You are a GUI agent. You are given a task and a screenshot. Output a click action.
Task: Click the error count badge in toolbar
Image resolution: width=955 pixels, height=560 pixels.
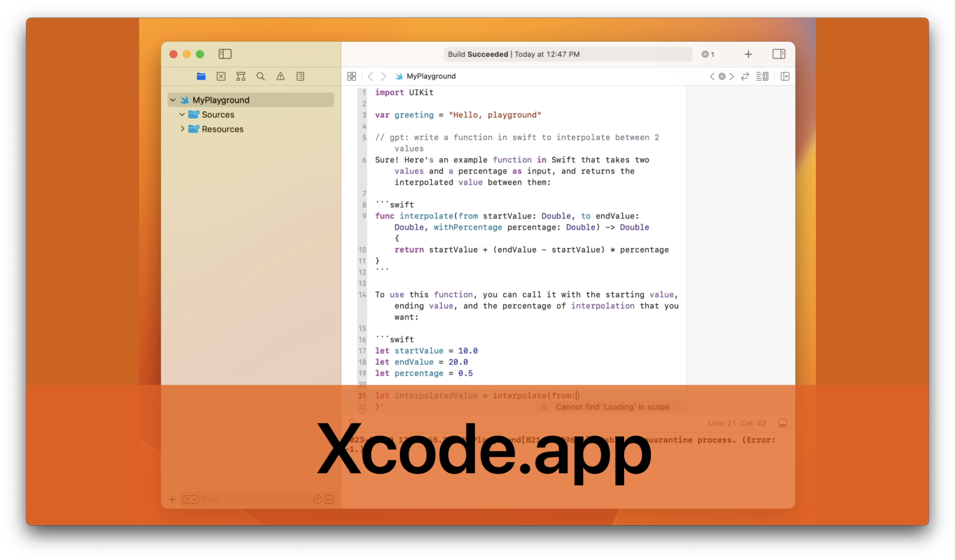708,54
